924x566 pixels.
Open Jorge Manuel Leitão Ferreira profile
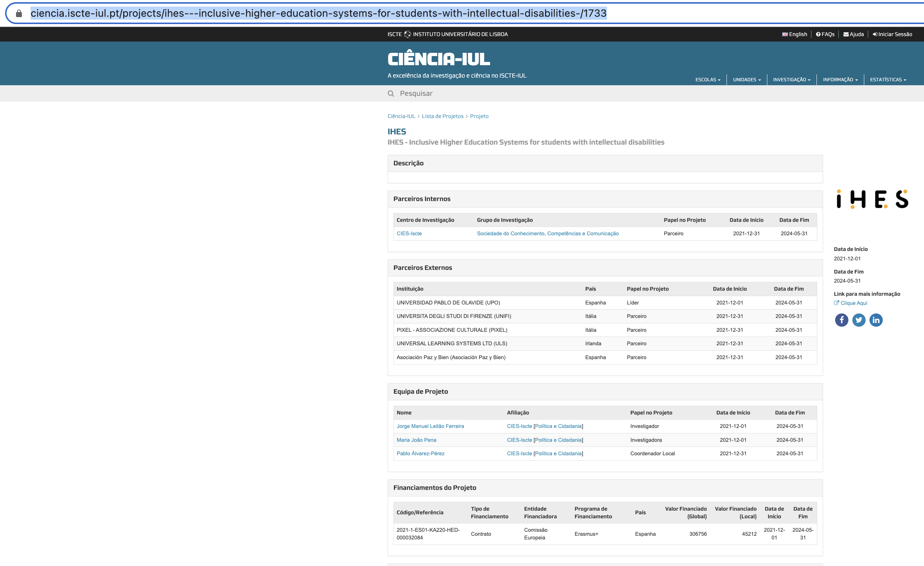coord(430,426)
